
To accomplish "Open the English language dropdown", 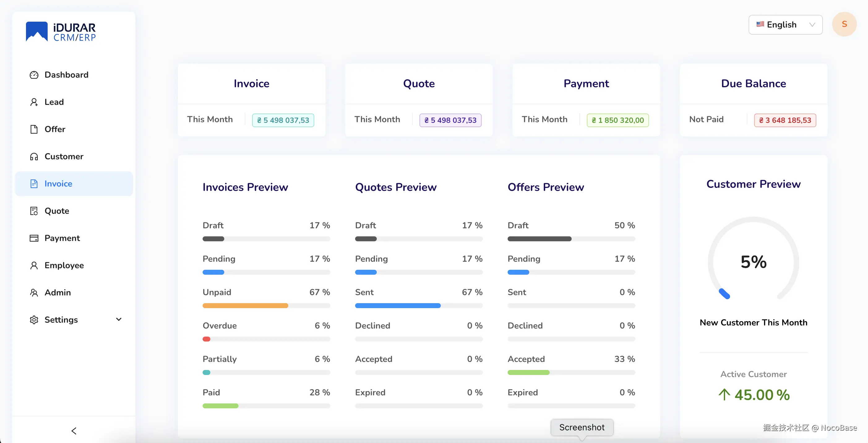I will 785,24.
